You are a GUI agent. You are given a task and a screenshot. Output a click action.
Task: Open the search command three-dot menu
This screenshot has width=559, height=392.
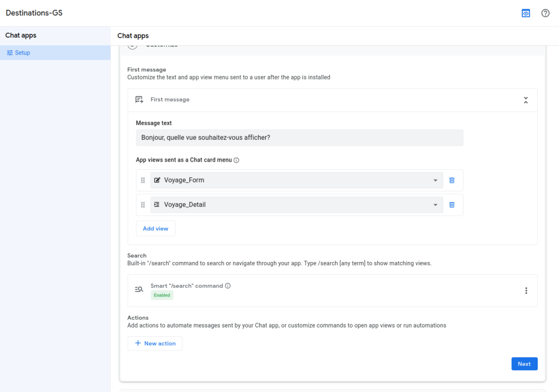click(526, 290)
